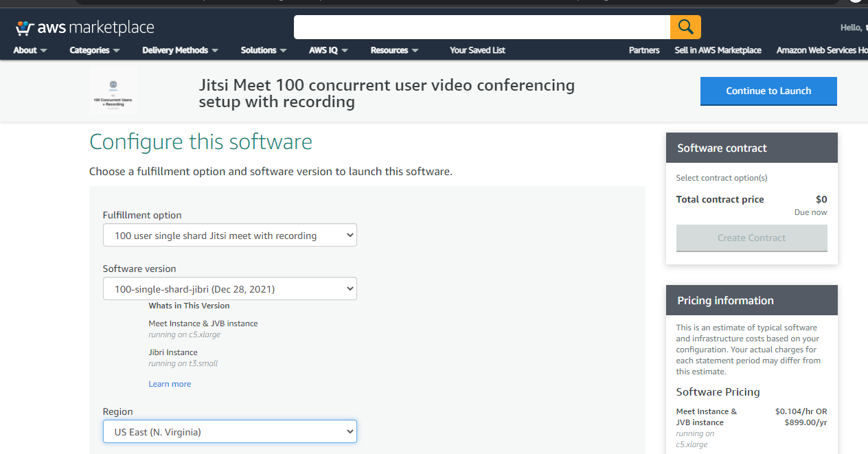868x454 pixels.
Task: Expand the Solutions menu
Action: tap(263, 50)
